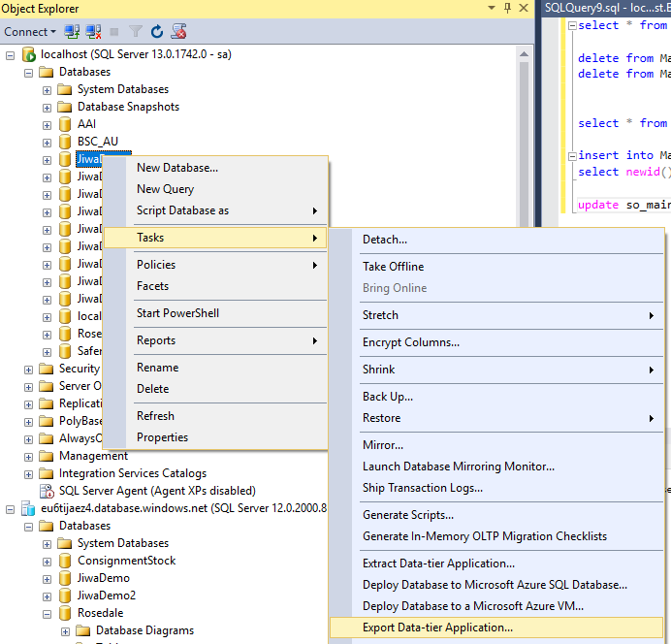Choose Delete from the context menu

[x=215, y=389]
